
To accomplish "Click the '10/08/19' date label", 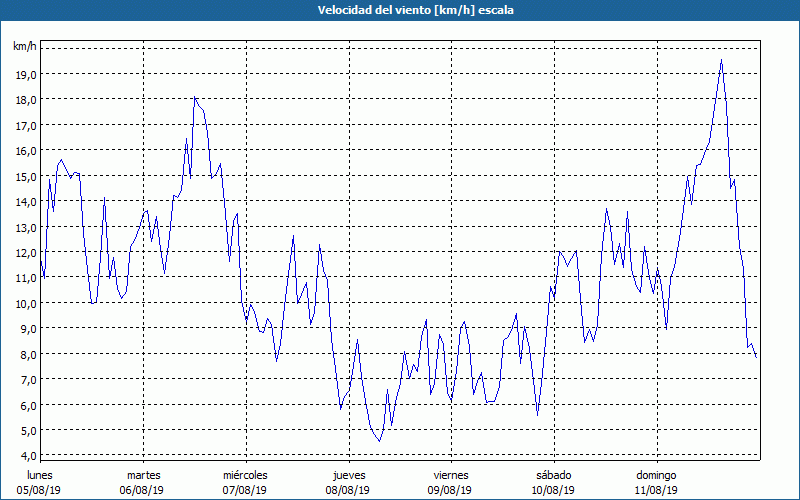I will pos(553,490).
